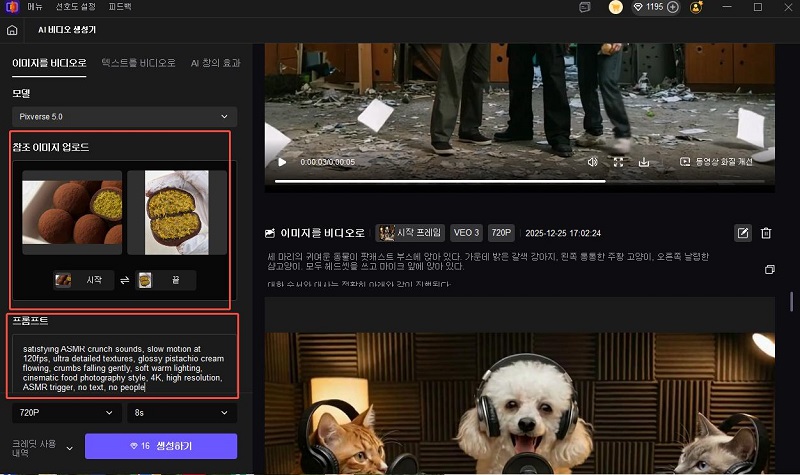Click the home icon
Screen dimensions: 800x475
pyautogui.click(x=12, y=30)
